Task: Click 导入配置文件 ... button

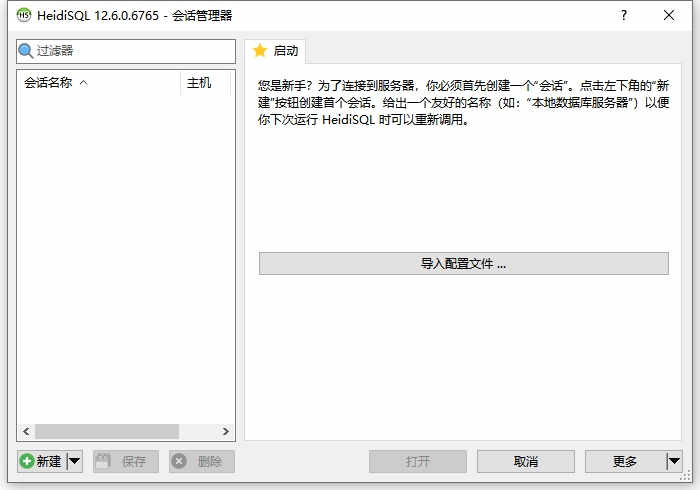Action: 464,263
